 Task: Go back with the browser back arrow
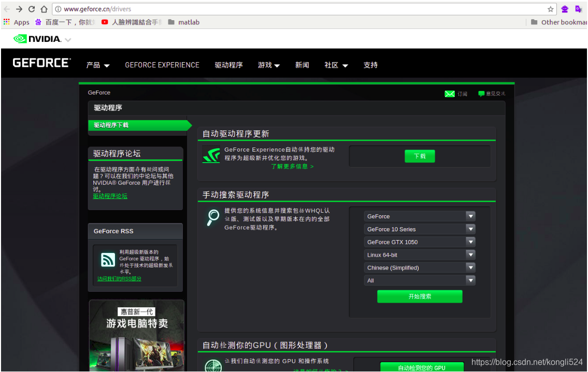(x=7, y=9)
